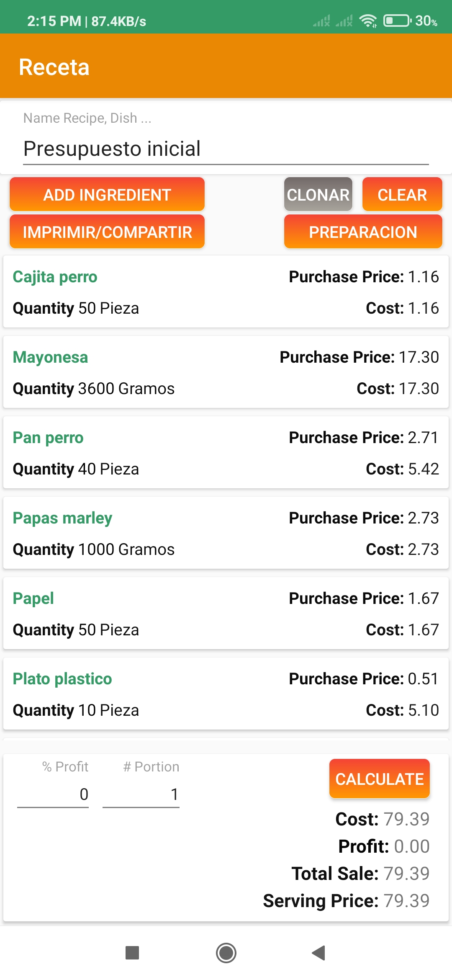452x980 pixels.
Task: Tap the Android back navigation icon
Action: point(319,953)
